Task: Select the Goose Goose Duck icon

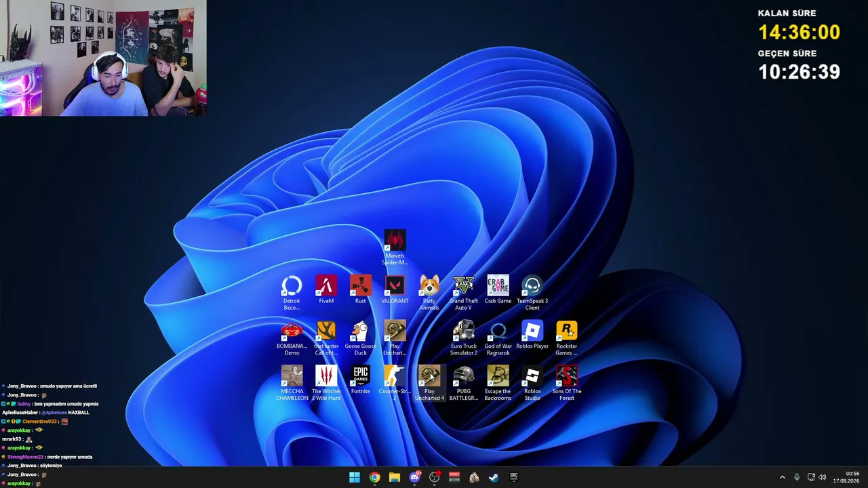Action: coord(361,338)
